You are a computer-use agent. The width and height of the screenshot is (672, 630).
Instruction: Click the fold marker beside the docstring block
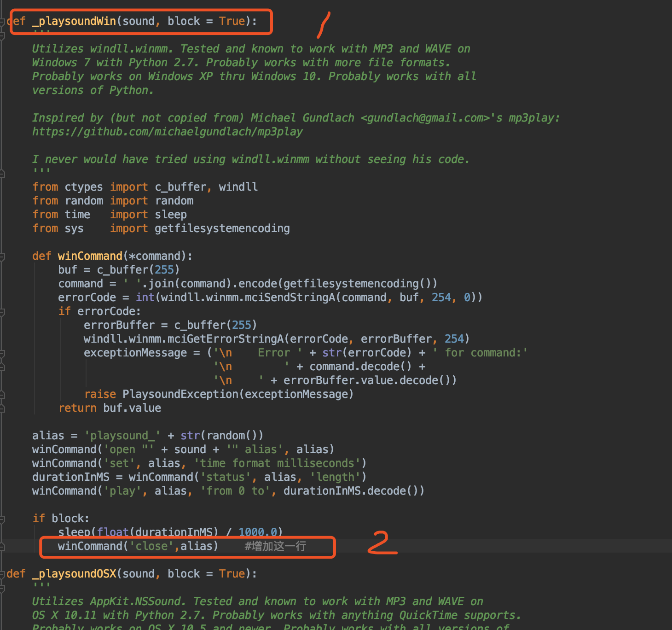pos(3,35)
